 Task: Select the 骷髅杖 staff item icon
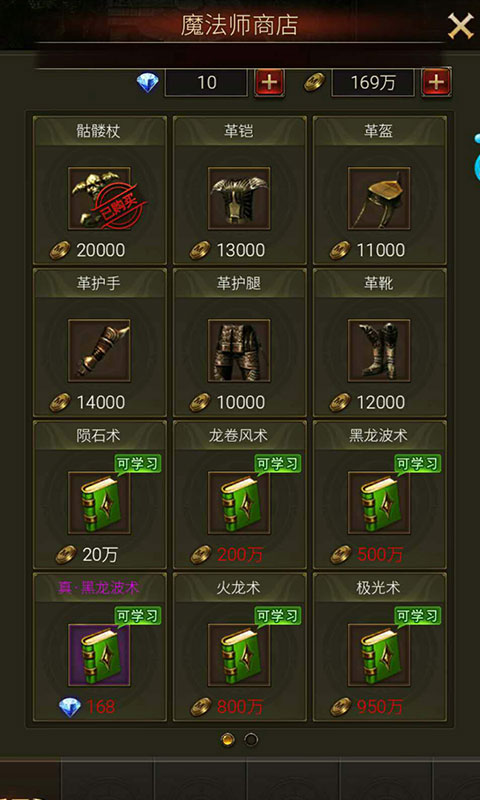click(x=99, y=198)
